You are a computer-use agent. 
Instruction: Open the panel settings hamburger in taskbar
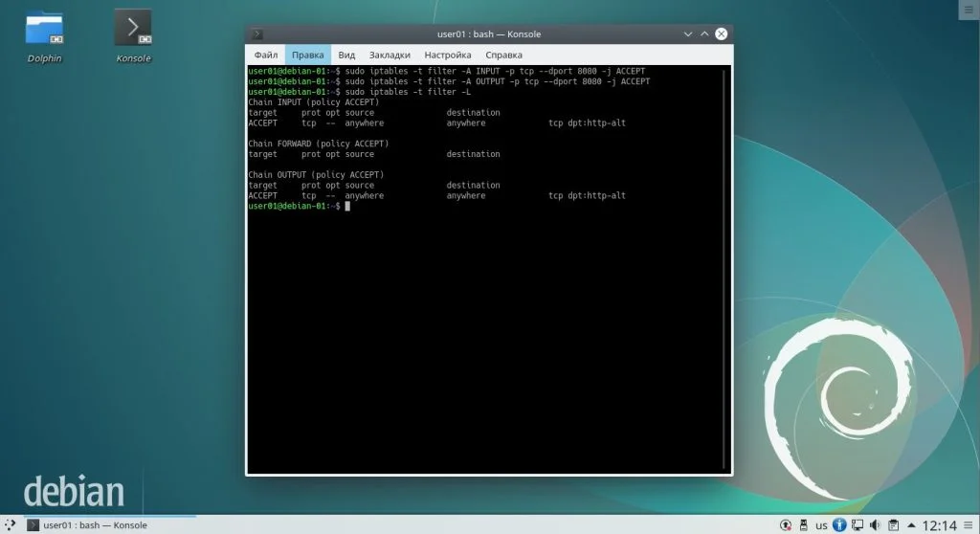tap(969, 525)
